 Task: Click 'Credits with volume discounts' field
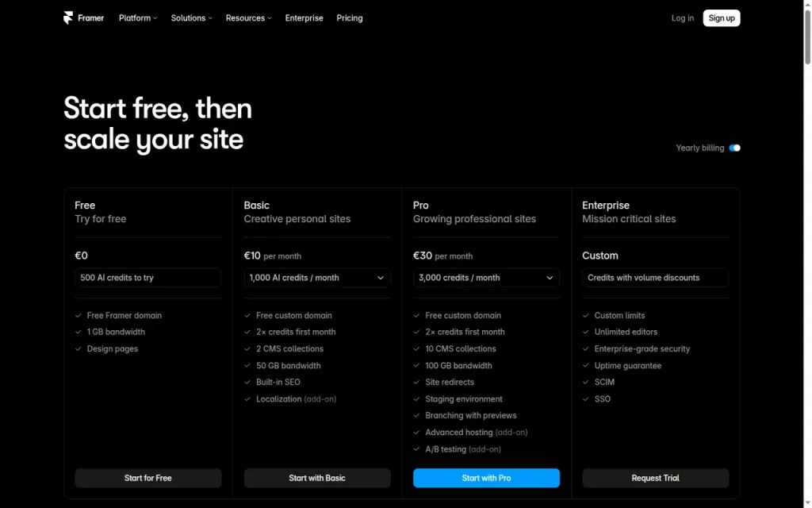(x=655, y=278)
